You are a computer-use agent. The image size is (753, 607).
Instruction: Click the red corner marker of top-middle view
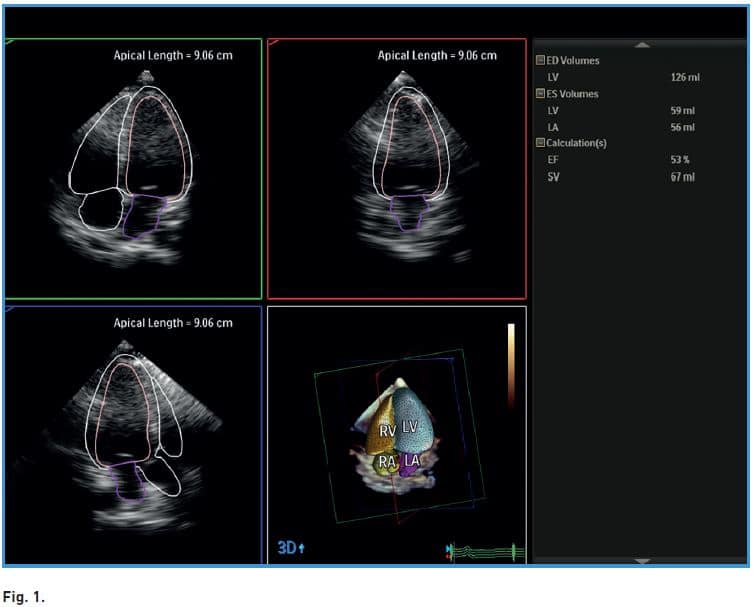pyautogui.click(x=274, y=42)
